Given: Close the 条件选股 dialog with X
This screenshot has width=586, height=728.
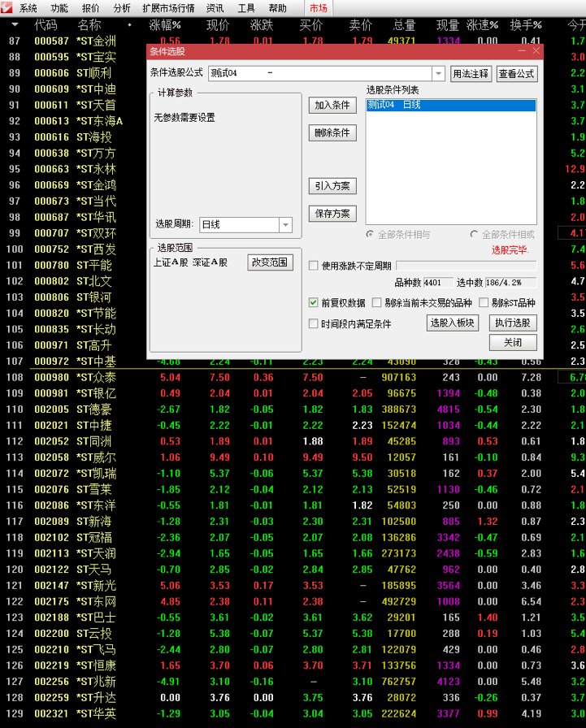Looking at the screenshot, I should (x=536, y=50).
